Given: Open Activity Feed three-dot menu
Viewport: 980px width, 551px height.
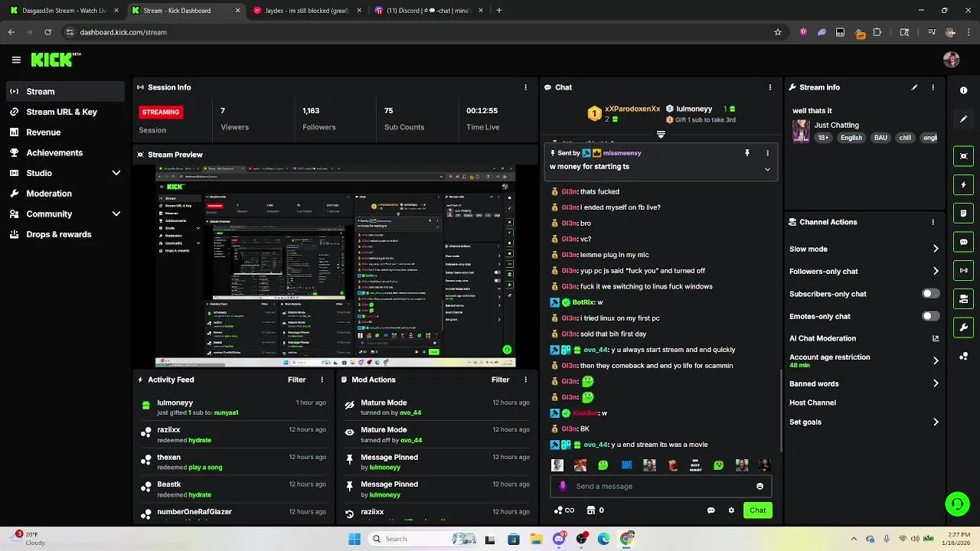Looking at the screenshot, I should click(x=322, y=380).
